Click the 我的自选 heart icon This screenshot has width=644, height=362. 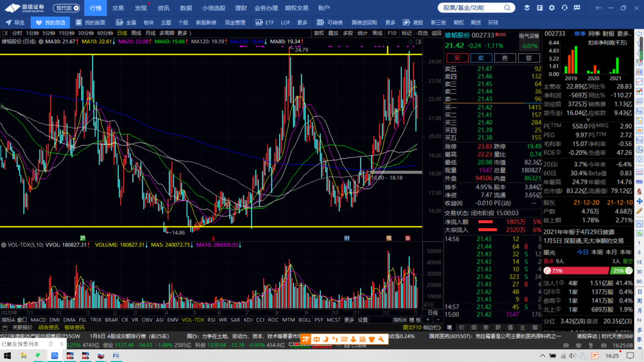tap(39, 23)
